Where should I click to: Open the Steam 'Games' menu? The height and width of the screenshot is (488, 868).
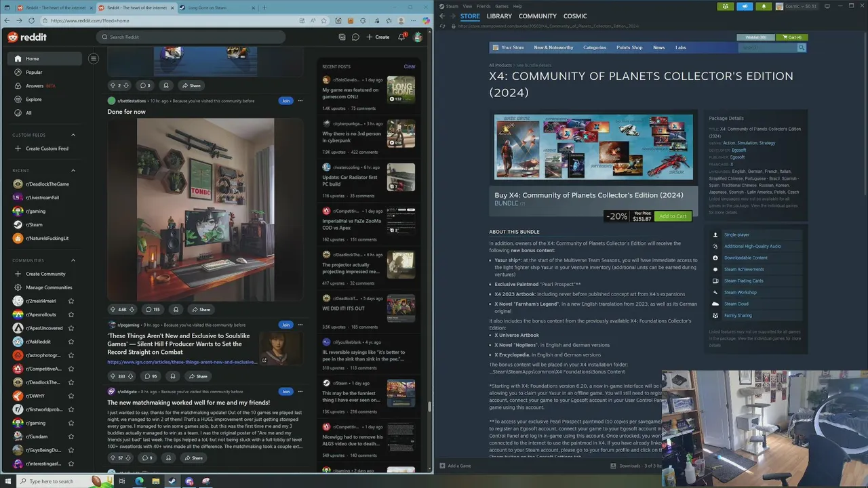502,6
